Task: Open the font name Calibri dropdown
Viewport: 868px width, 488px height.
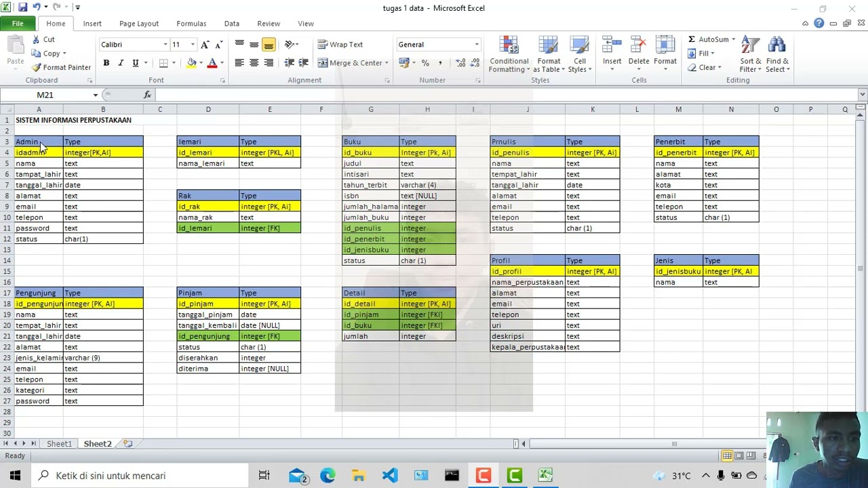Action: click(x=165, y=45)
